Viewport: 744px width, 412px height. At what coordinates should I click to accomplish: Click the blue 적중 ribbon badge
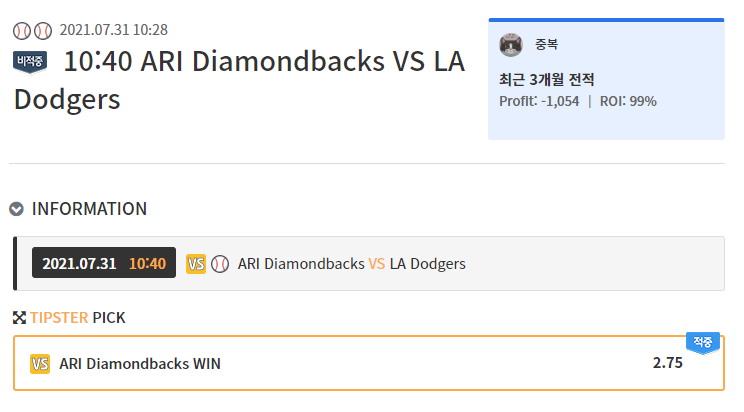(702, 342)
